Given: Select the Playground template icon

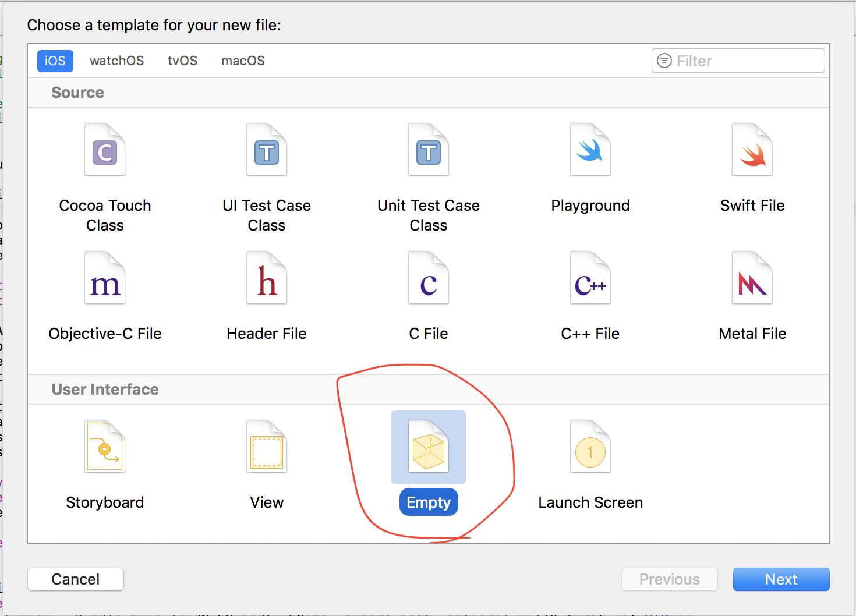Looking at the screenshot, I should pos(590,150).
